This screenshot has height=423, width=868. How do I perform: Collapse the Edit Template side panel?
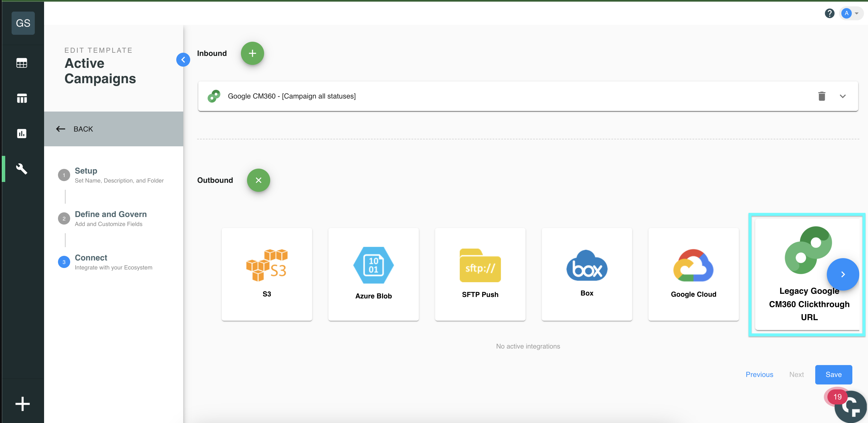(x=183, y=60)
